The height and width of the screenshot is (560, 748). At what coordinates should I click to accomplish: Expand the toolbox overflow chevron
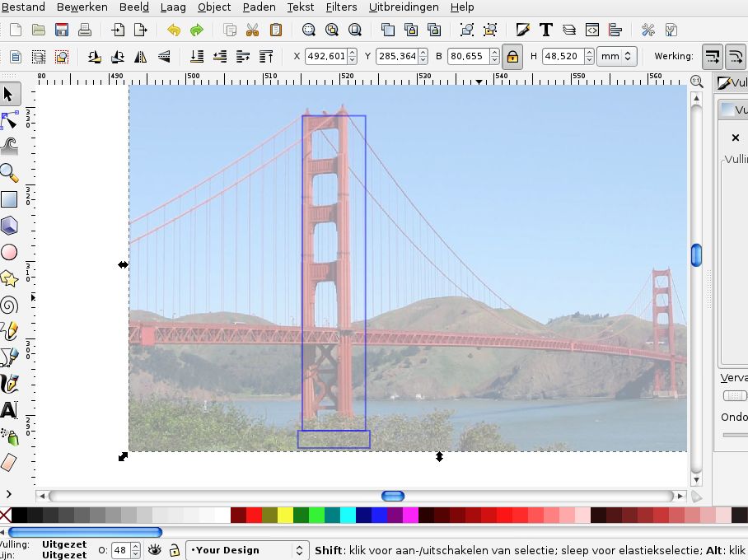tap(8, 494)
